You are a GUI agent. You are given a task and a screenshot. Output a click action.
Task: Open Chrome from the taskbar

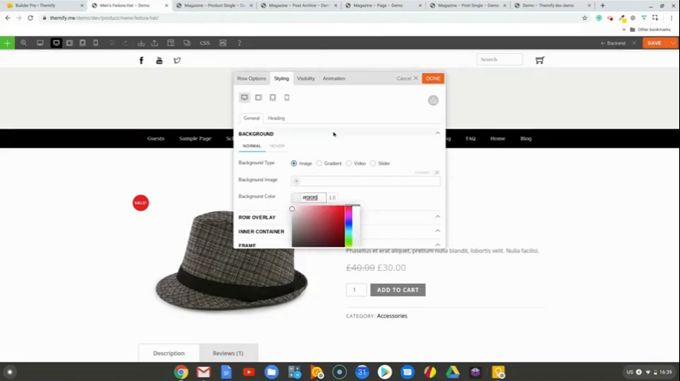pos(181,372)
